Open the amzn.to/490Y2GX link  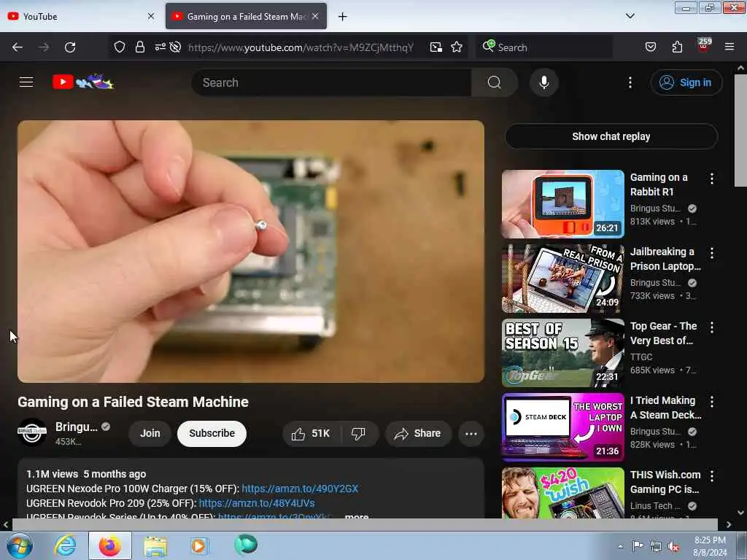(x=300, y=489)
